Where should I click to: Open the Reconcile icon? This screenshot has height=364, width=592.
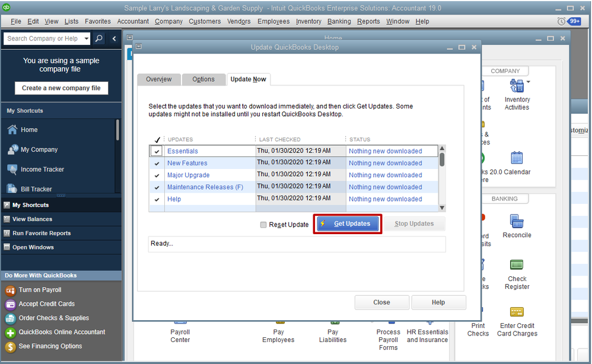(517, 221)
